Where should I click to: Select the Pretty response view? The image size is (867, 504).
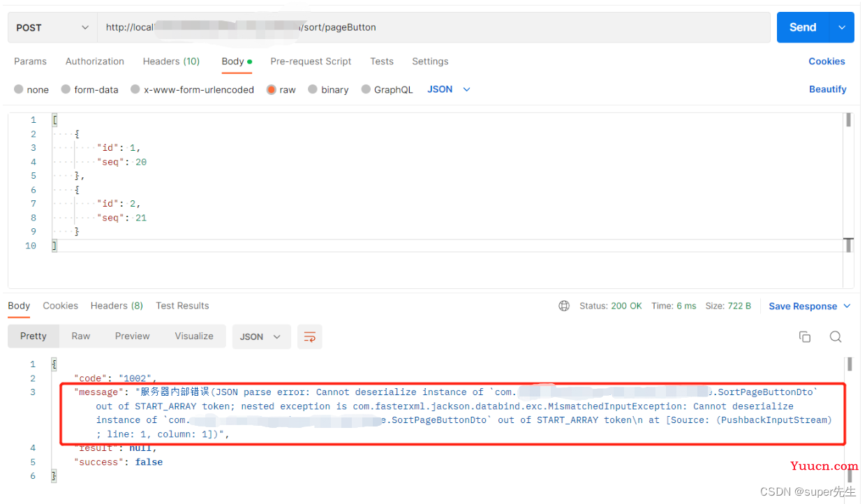point(34,336)
